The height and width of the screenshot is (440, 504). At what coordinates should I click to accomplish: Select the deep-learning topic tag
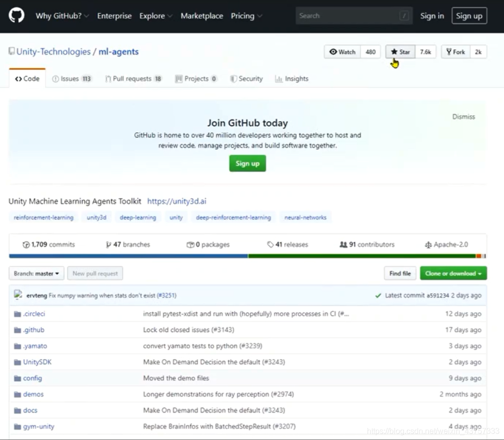click(x=138, y=218)
